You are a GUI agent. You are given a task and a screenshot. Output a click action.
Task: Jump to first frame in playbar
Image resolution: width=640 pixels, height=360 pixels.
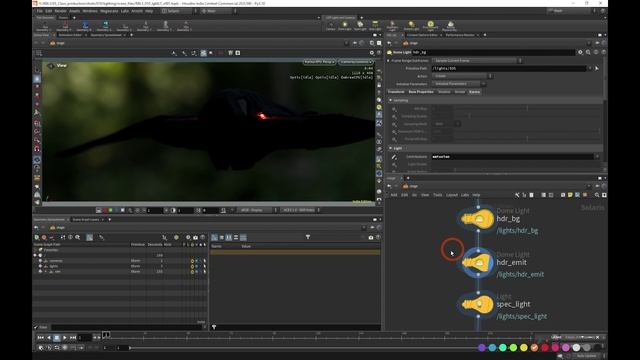[40, 338]
